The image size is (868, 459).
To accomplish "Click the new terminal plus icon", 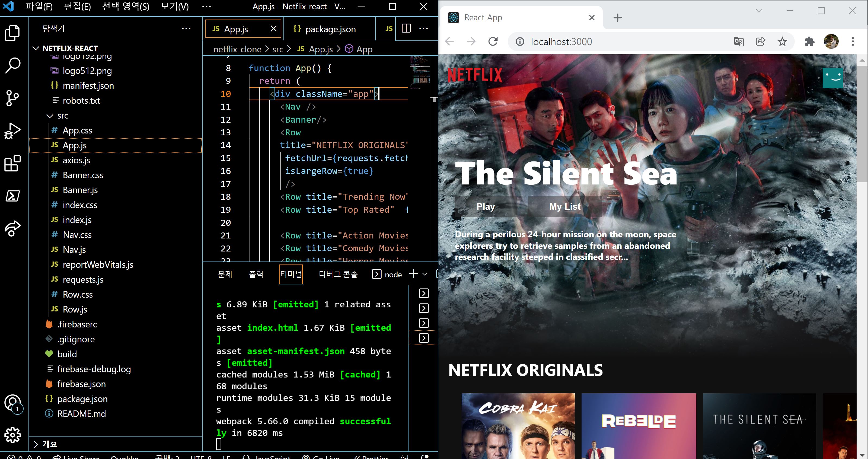I will (x=413, y=274).
